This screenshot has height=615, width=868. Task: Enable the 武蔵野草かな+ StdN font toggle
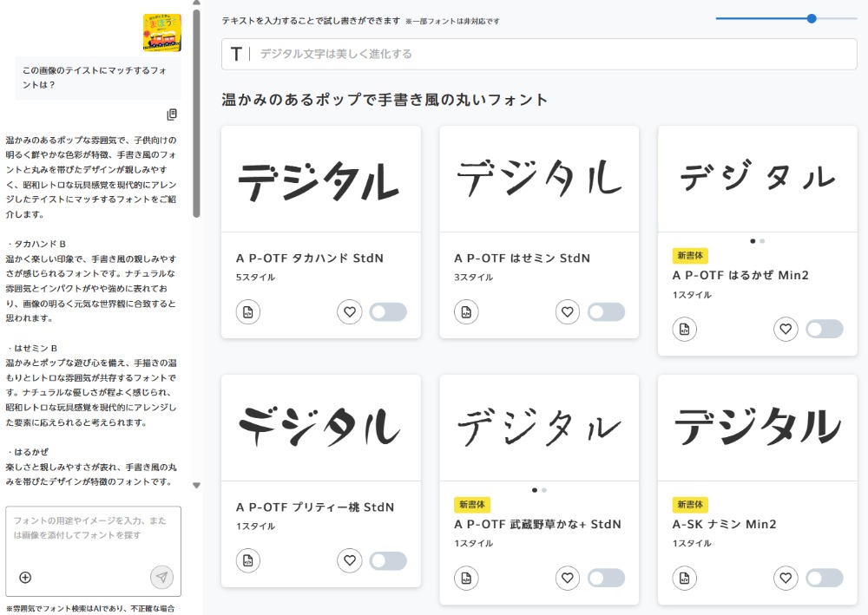coord(606,578)
